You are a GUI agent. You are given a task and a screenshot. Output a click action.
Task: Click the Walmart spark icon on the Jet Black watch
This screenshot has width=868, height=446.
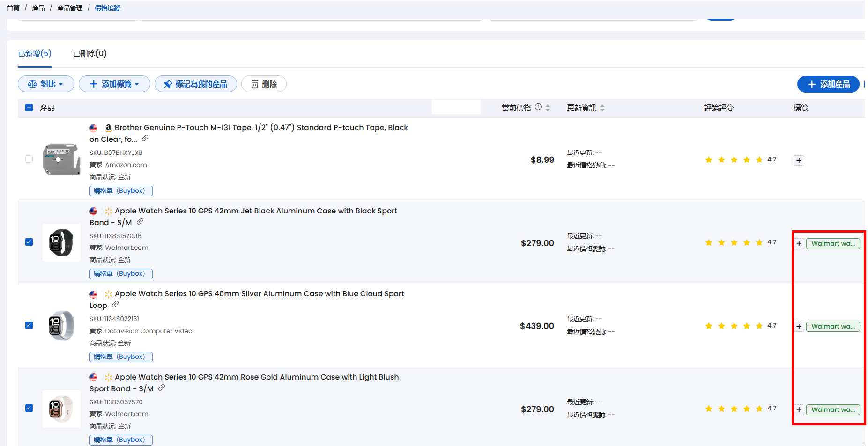point(109,211)
